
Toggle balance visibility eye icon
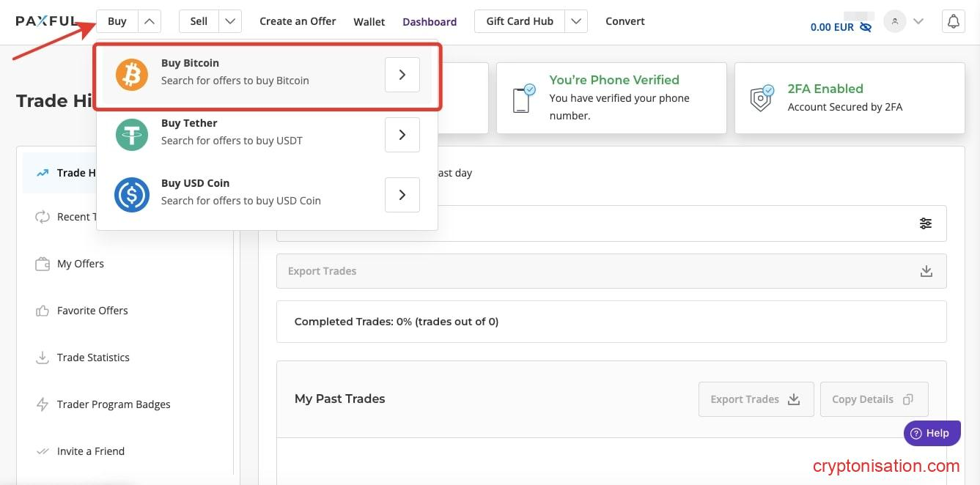click(x=866, y=27)
